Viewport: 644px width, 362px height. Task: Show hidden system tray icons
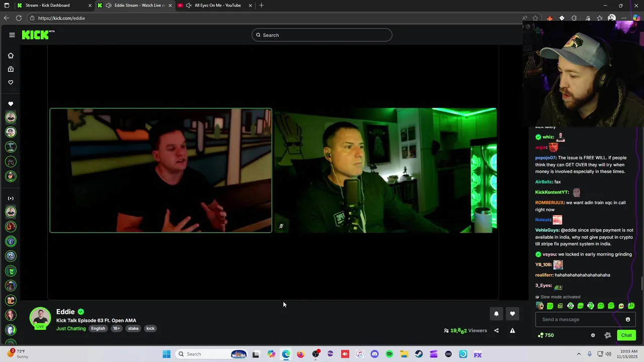pyautogui.click(x=579, y=354)
